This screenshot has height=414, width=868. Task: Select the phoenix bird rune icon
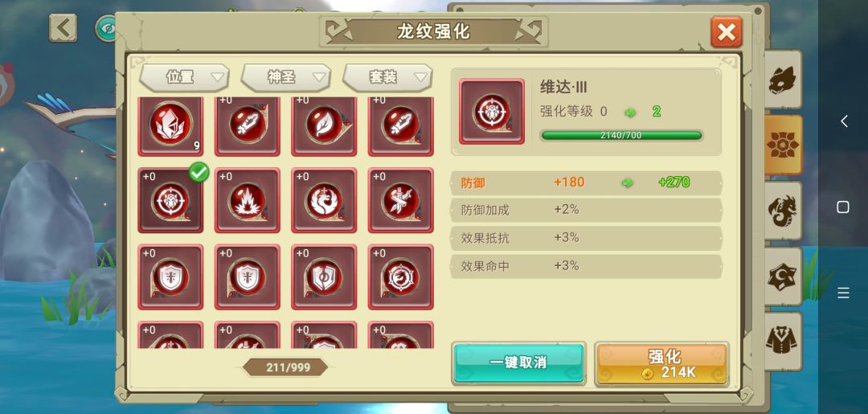(324, 200)
